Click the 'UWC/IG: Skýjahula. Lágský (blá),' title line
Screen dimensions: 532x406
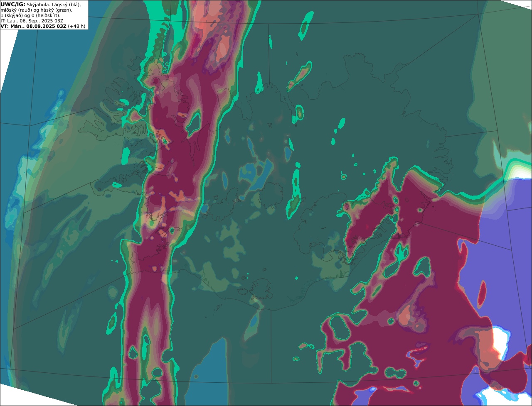coord(41,4)
